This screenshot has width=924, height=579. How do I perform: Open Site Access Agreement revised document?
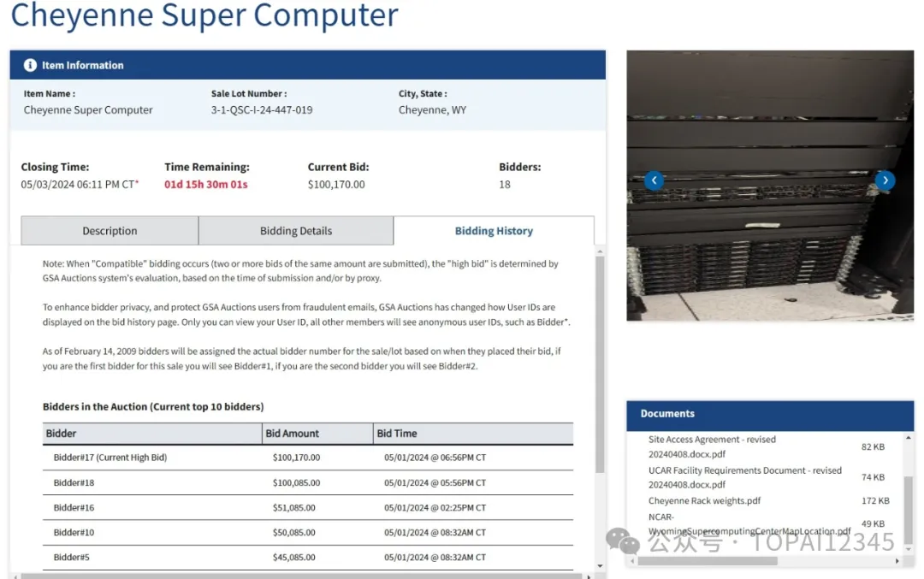[x=712, y=446]
